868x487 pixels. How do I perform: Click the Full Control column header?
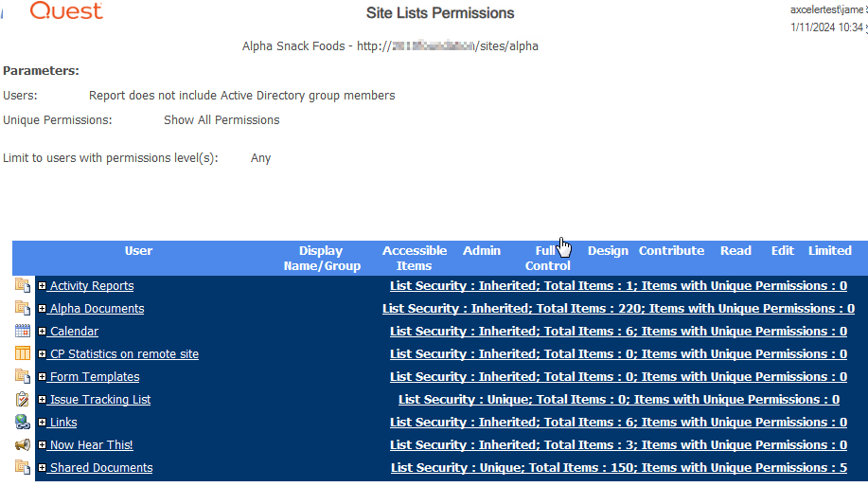click(x=547, y=258)
